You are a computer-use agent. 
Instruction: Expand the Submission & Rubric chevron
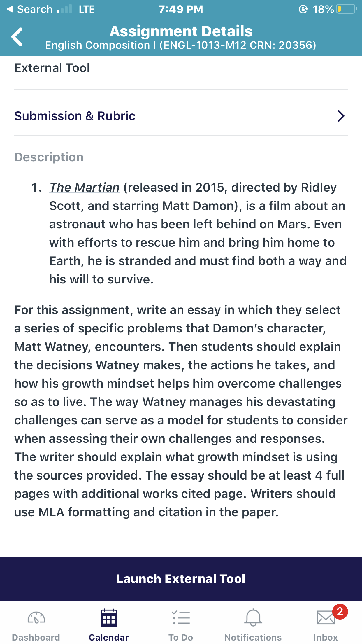pyautogui.click(x=341, y=116)
